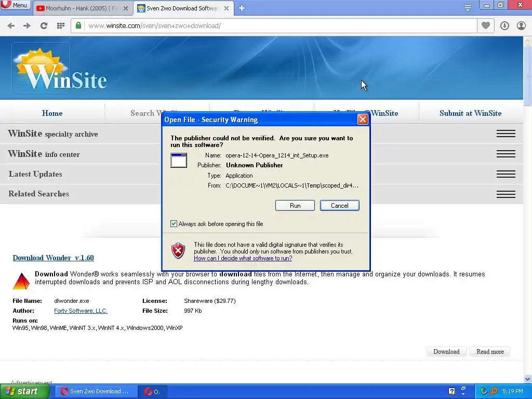Image resolution: width=532 pixels, height=399 pixels.
Task: Click the red shield warning icon
Action: point(178,251)
